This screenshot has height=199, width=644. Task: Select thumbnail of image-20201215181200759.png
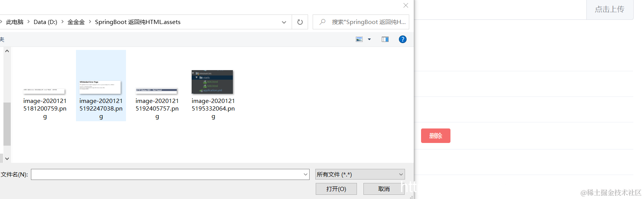point(44,91)
